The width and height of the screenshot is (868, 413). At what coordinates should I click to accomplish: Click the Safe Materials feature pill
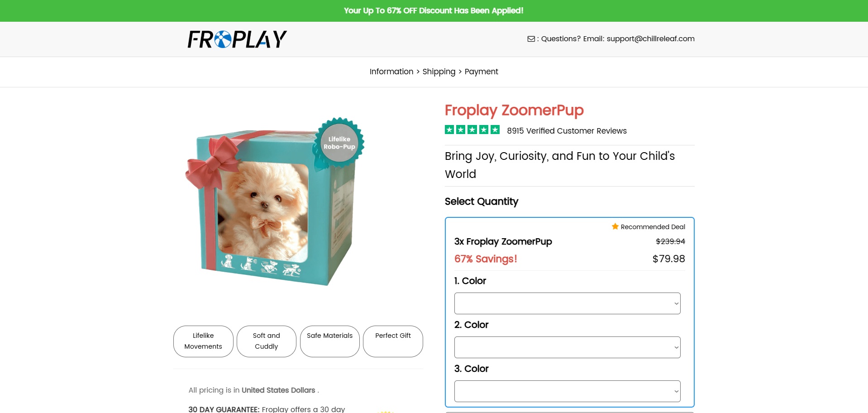point(329,341)
